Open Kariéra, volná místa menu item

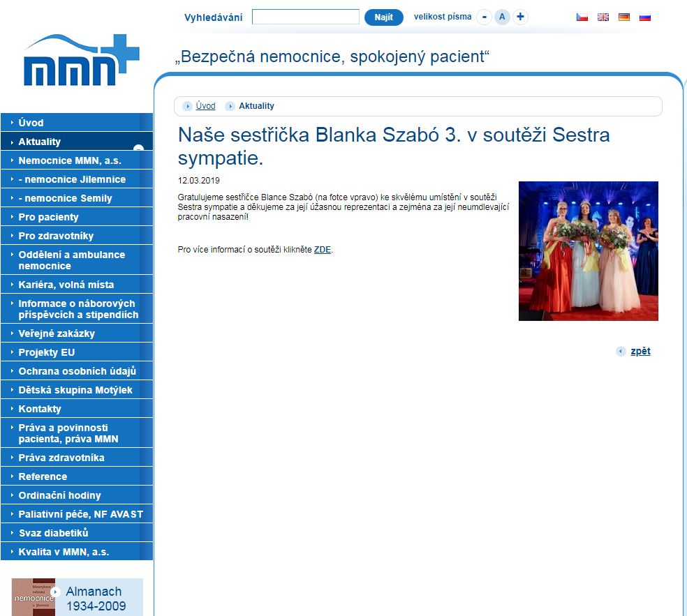tap(66, 285)
